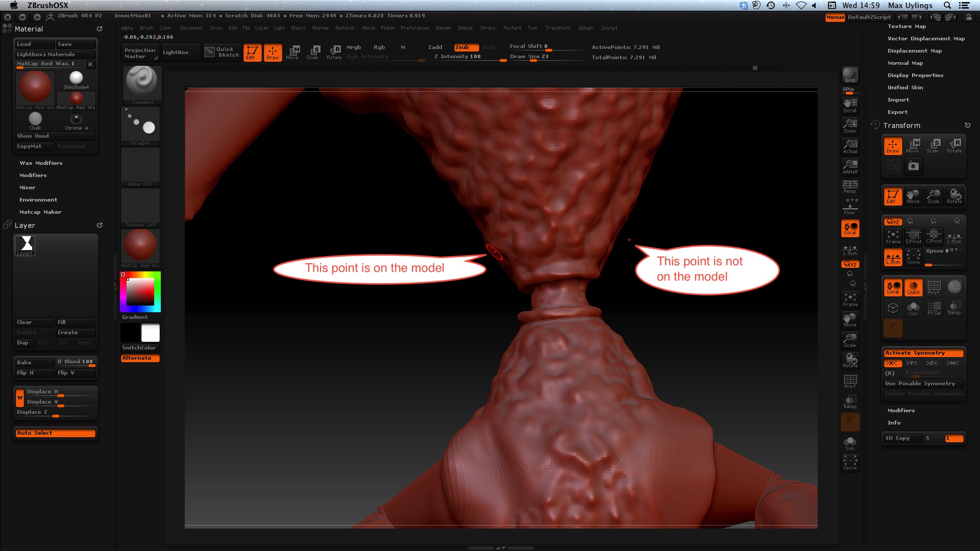Toggle Activate Symmetry button
The height and width of the screenshot is (551, 980).
[x=923, y=353]
